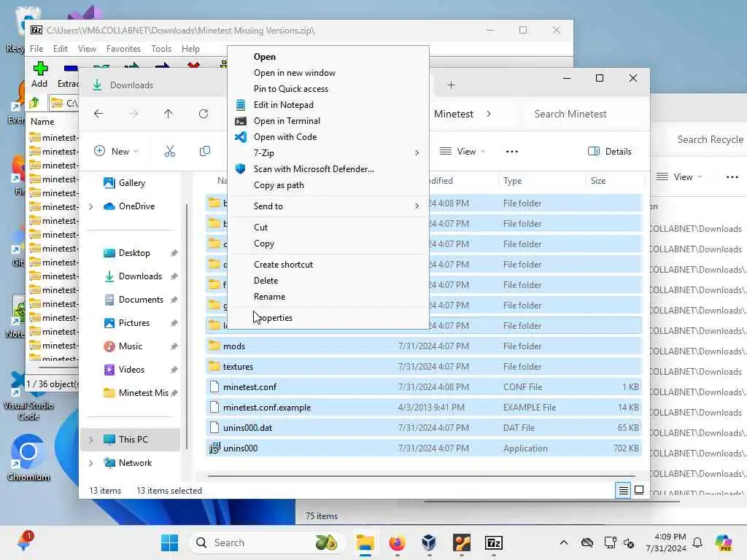The image size is (747, 560).
Task: Expand the Send to submenu
Action: (417, 206)
